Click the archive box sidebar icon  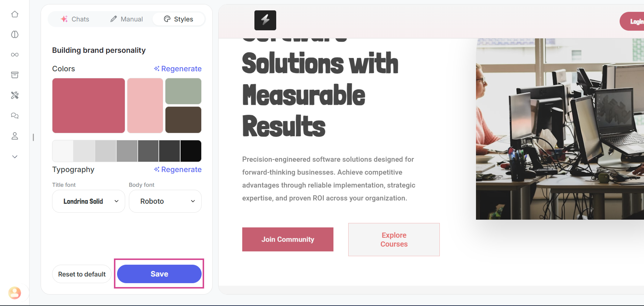click(15, 75)
